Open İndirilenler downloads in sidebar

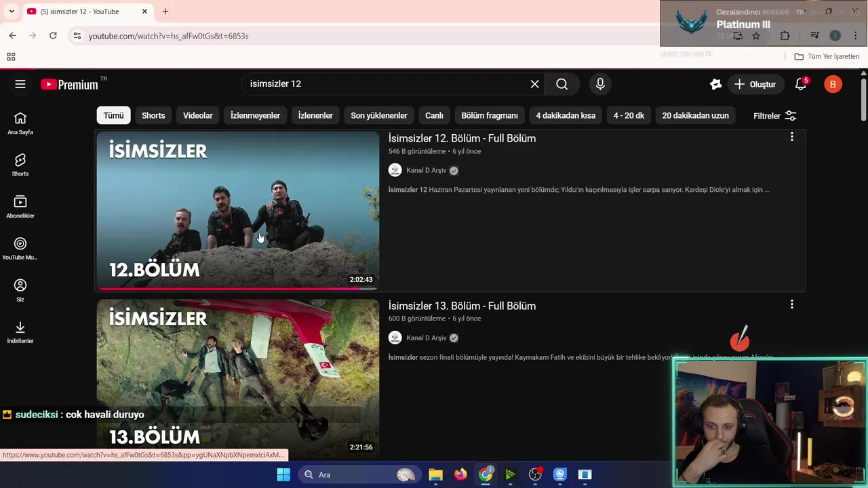[20, 332]
